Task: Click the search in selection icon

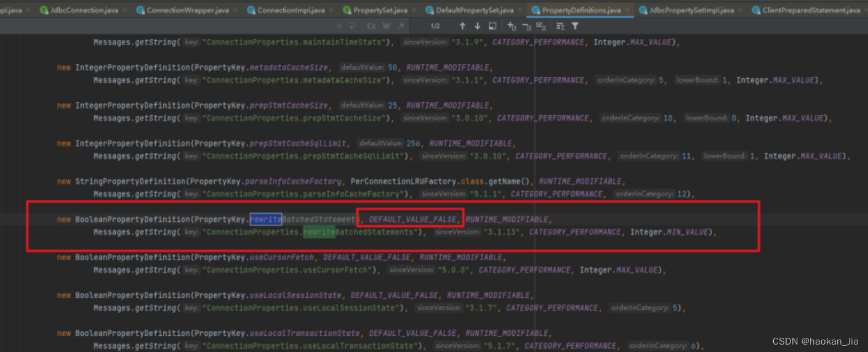Action: click(x=560, y=26)
